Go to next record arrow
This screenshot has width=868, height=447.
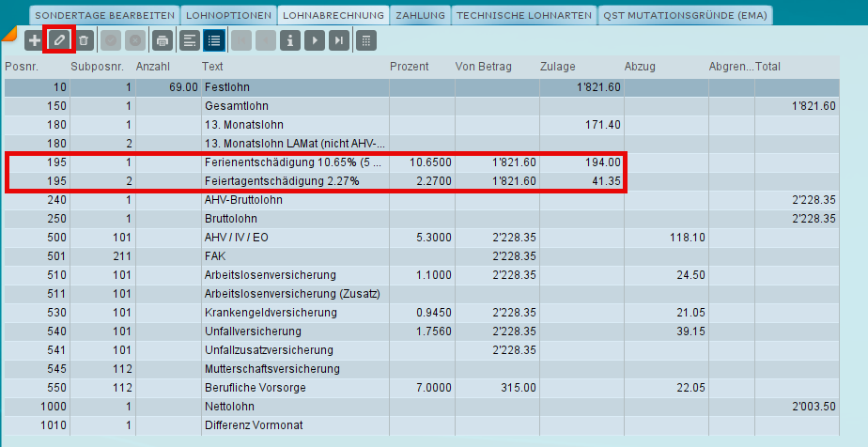click(x=315, y=40)
